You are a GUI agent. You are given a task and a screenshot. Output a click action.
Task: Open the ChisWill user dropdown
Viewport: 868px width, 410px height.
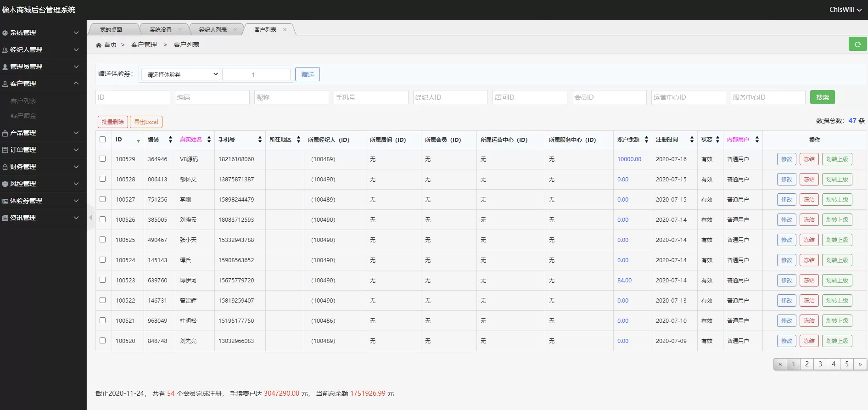tap(845, 10)
